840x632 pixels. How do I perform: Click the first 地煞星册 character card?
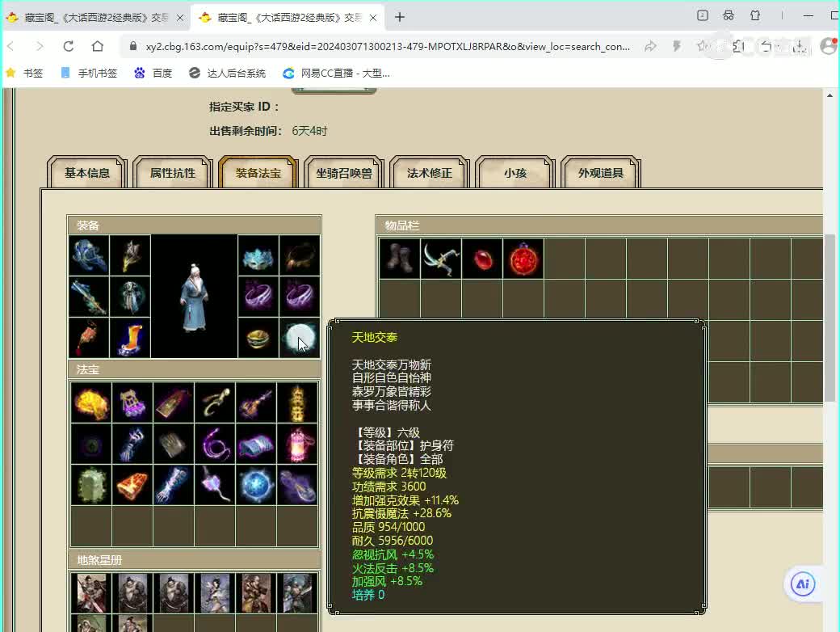(x=91, y=593)
